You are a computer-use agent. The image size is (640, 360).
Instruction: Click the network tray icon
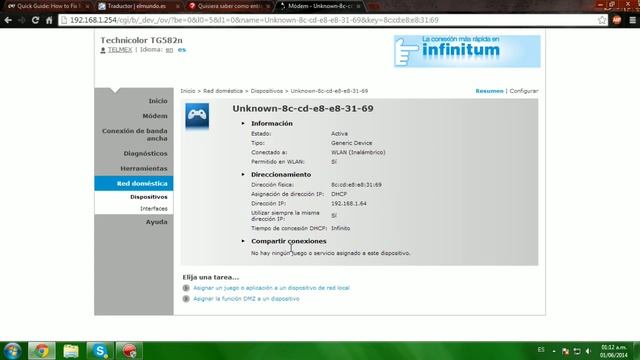(577, 351)
